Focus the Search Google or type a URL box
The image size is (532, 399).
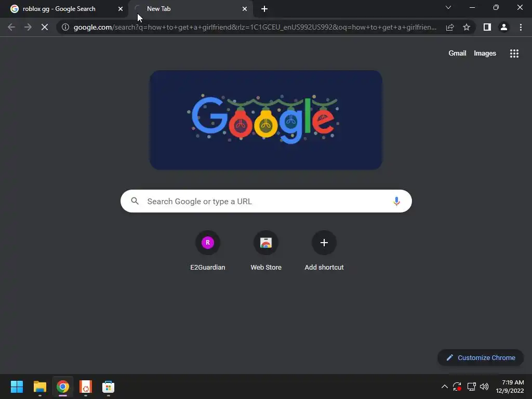(266, 201)
